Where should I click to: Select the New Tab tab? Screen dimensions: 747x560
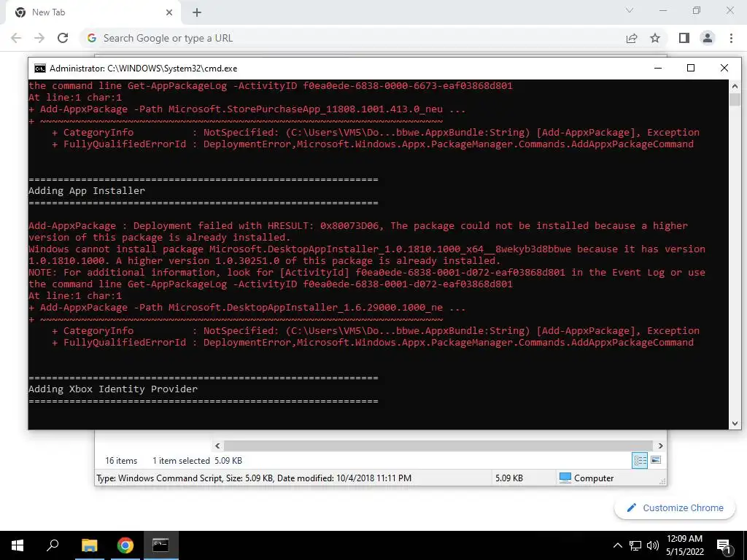point(93,12)
